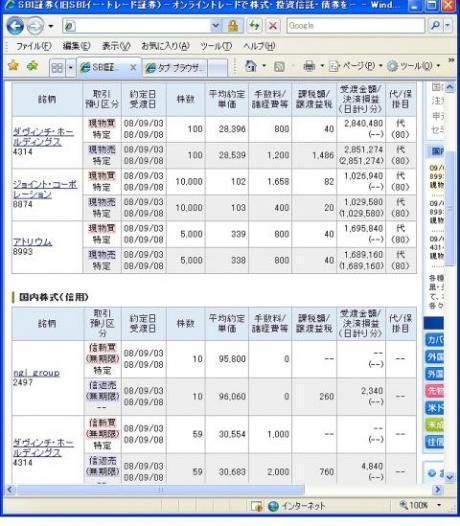This screenshot has height=526, width=460.
Task: Open the お気に入り(A) menu
Action: (165, 46)
